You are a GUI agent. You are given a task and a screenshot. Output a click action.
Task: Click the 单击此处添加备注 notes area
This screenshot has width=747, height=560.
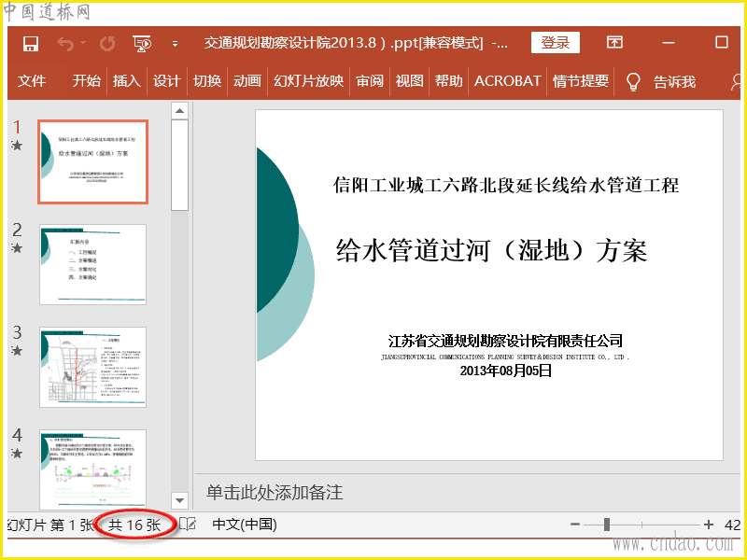[x=275, y=493]
